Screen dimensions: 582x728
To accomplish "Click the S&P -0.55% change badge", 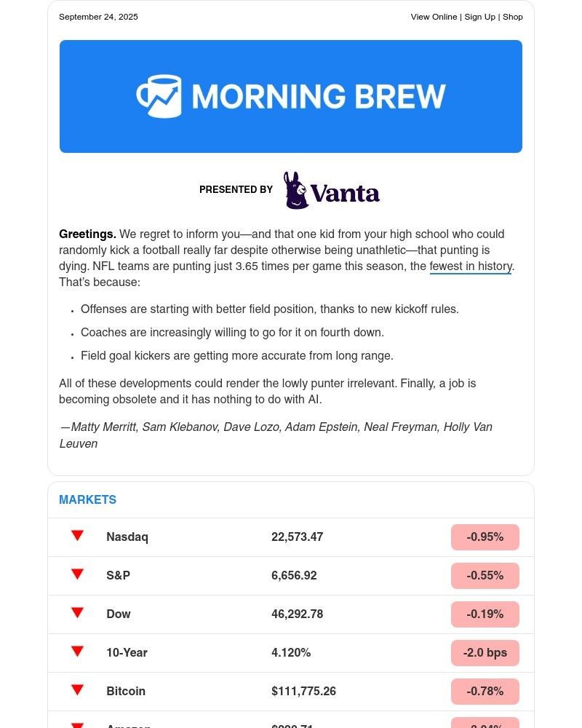I will coord(485,576).
